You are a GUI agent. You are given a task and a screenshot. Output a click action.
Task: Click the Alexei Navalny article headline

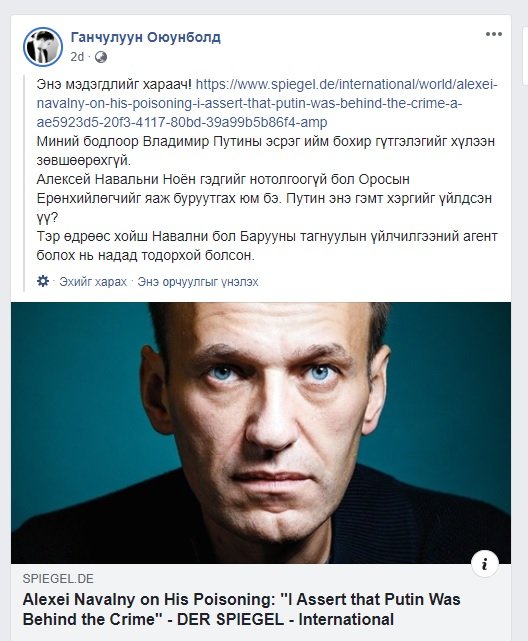(242, 609)
